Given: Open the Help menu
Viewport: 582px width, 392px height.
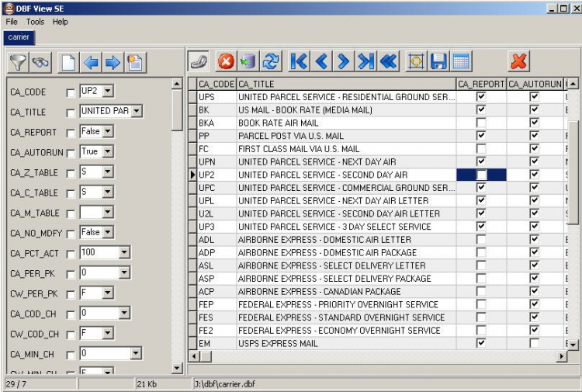Looking at the screenshot, I should point(60,22).
